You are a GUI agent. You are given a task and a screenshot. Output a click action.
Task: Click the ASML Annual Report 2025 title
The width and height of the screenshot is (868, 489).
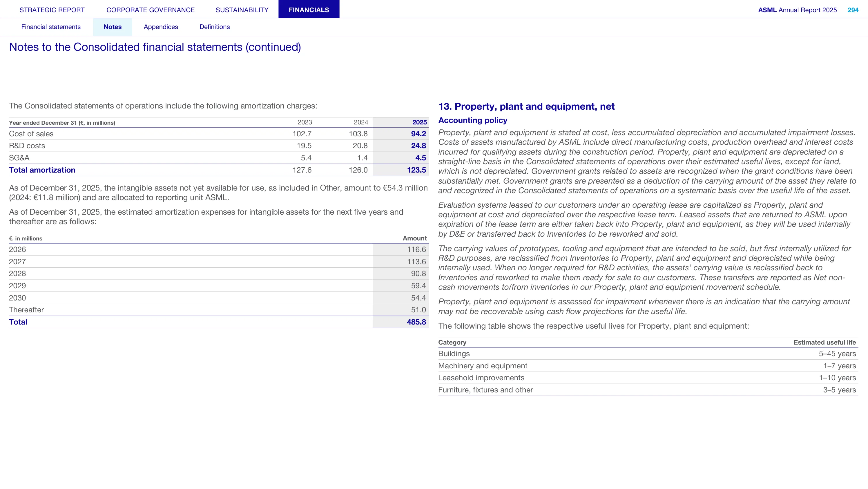coord(797,10)
